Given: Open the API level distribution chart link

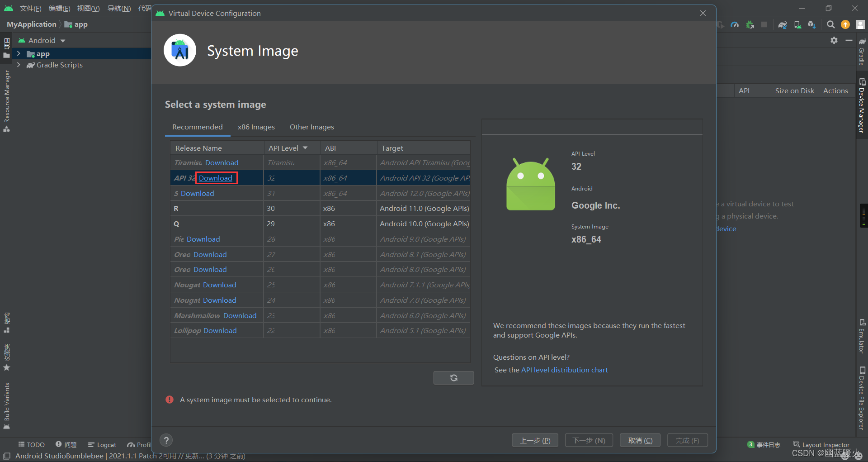Looking at the screenshot, I should coord(565,370).
